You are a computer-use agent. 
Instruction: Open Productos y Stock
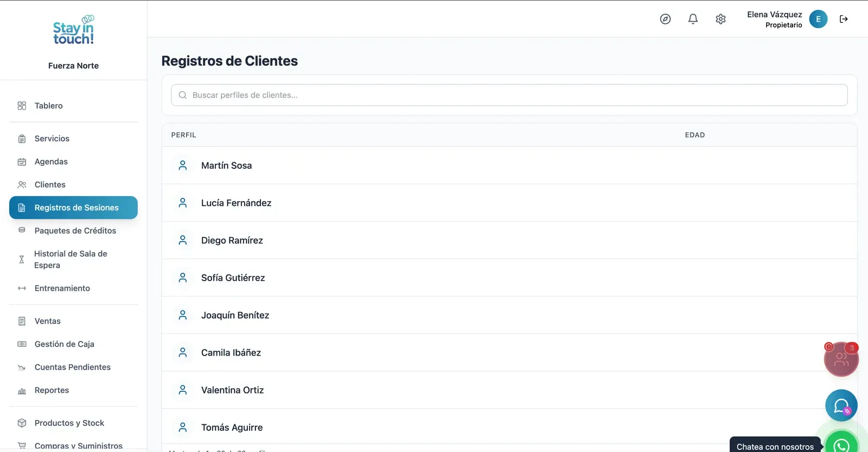click(73, 423)
